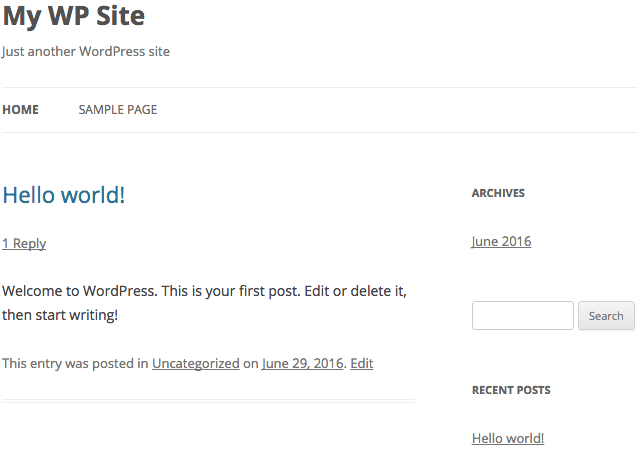
Task: Go to the HOME menu item
Action: (x=20, y=110)
